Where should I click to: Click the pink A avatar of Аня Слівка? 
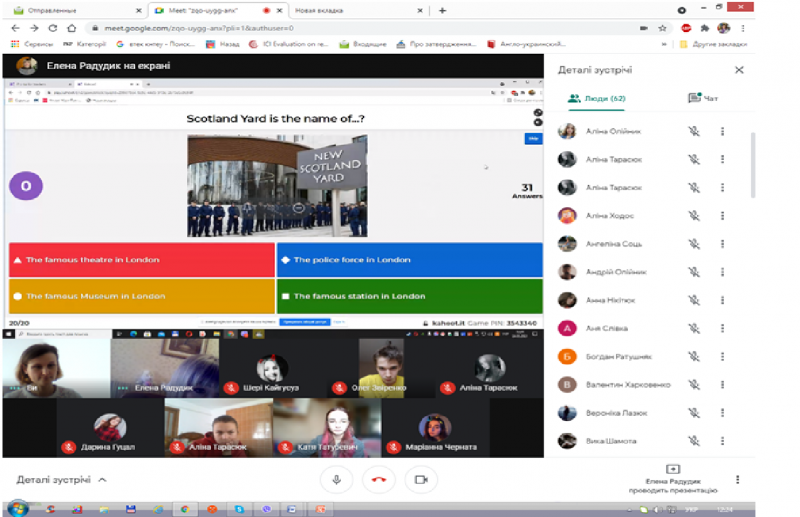pyautogui.click(x=567, y=328)
